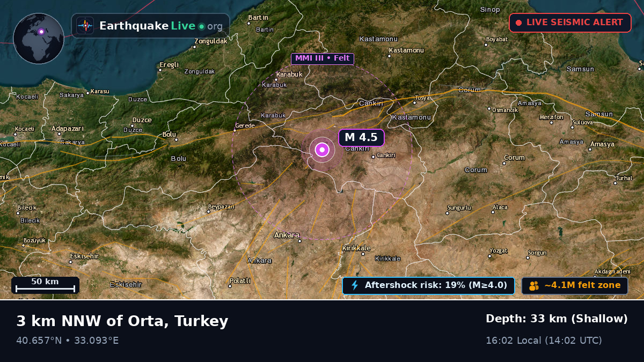
Task: Click the Eskisehir city label with dot
Action: pos(84,257)
